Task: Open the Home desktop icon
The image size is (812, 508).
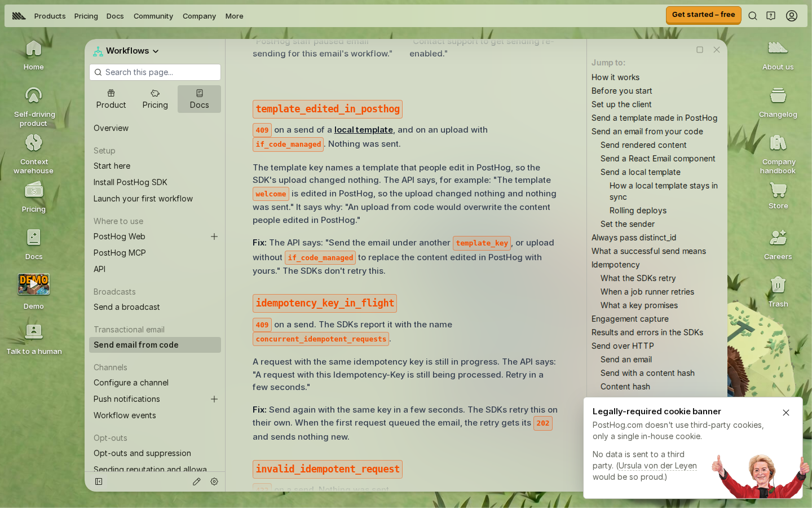Action: click(33, 55)
